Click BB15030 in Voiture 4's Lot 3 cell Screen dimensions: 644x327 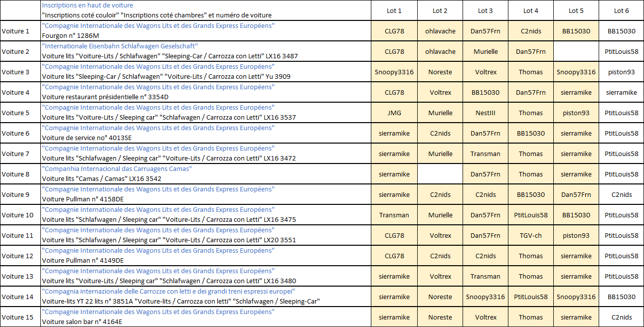pyautogui.click(x=485, y=92)
